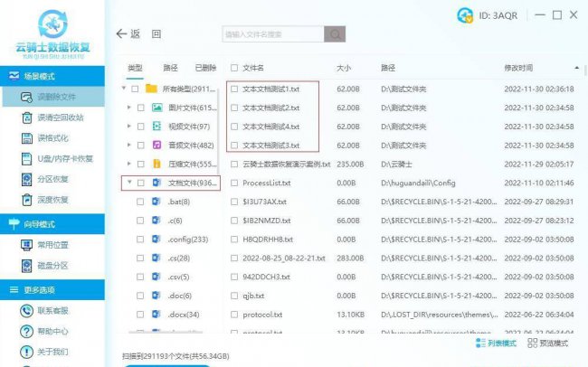
Task: Start 深度恢复 deep recovery
Action: (45, 200)
